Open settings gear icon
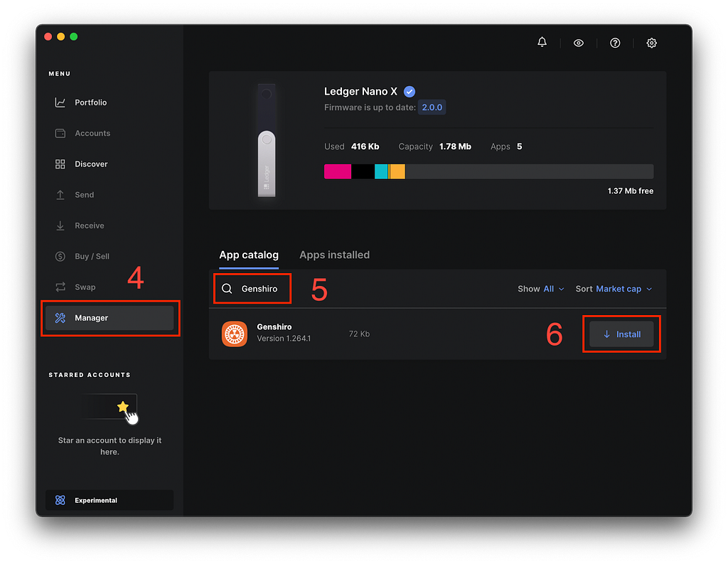This screenshot has width=728, height=564. coord(651,43)
